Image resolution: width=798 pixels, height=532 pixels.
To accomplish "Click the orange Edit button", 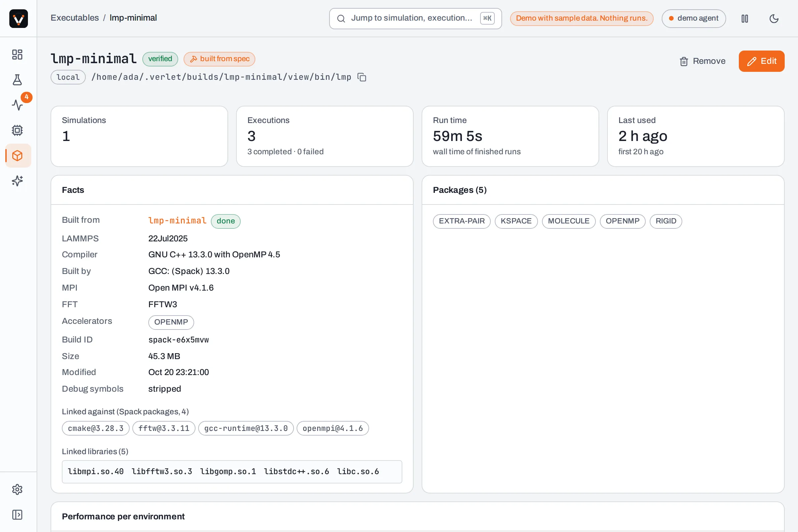I will pos(761,61).
